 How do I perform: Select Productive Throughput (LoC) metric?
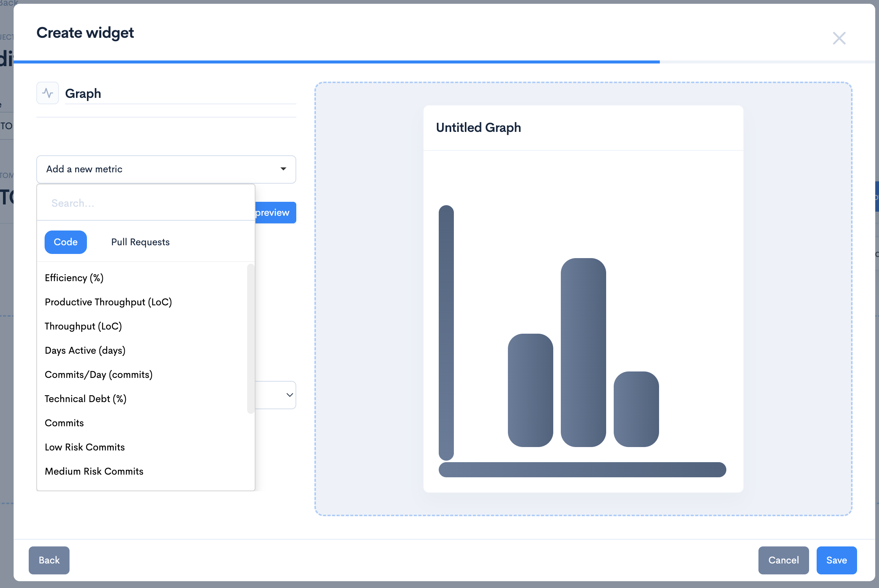click(x=108, y=302)
